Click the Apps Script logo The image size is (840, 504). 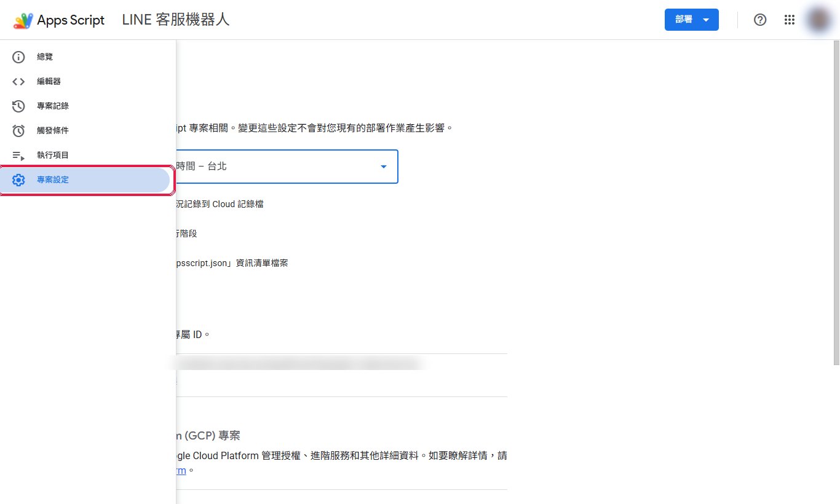point(59,20)
